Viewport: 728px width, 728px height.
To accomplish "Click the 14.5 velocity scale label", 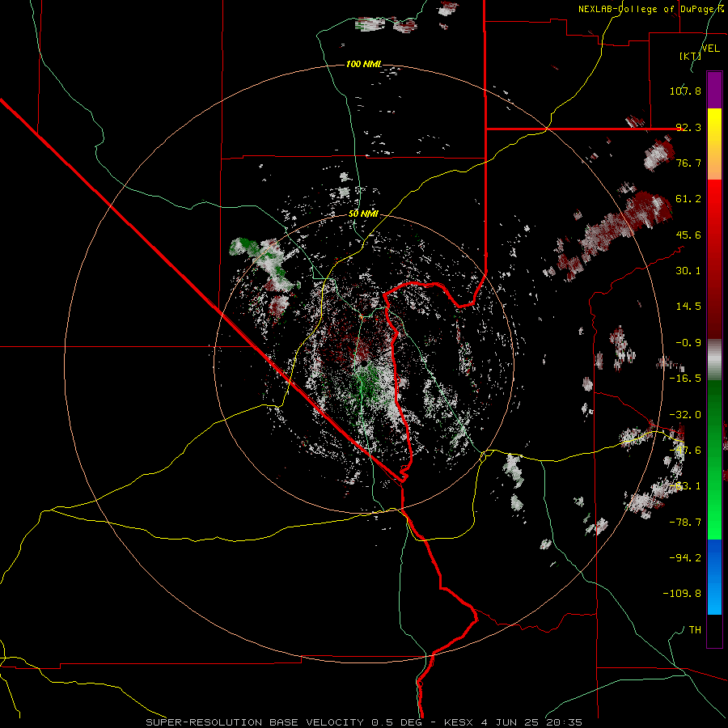I will [x=688, y=307].
